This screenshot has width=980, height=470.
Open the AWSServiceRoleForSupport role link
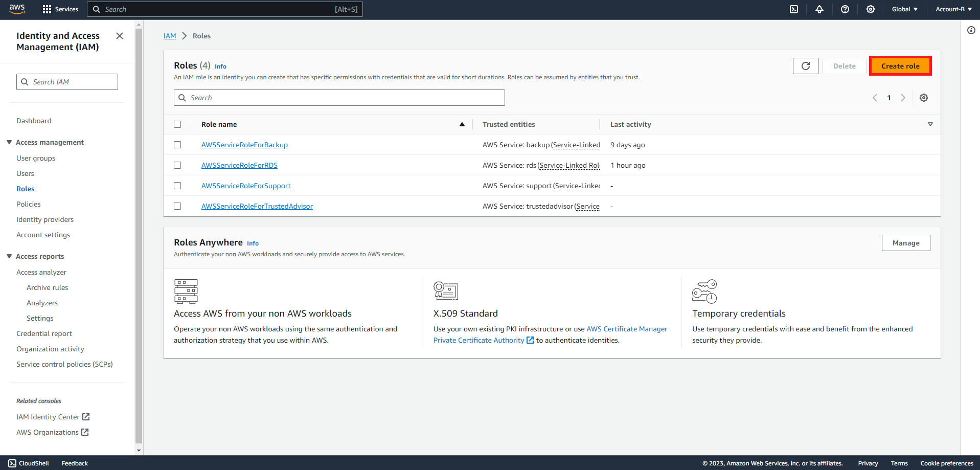246,186
